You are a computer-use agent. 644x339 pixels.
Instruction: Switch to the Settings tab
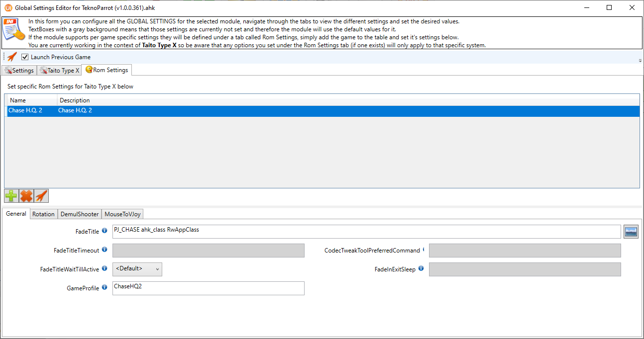point(19,71)
